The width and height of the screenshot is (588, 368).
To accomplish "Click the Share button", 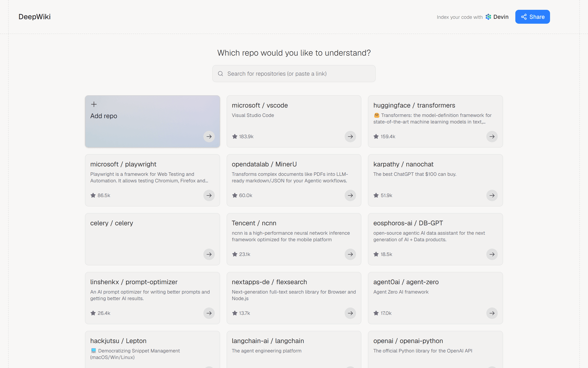I will point(533,17).
